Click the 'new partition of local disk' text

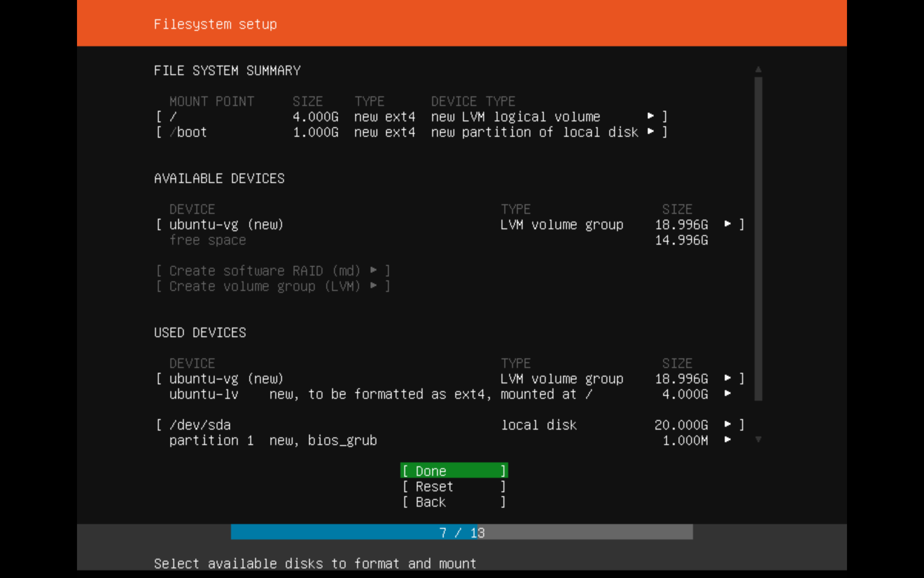point(535,132)
